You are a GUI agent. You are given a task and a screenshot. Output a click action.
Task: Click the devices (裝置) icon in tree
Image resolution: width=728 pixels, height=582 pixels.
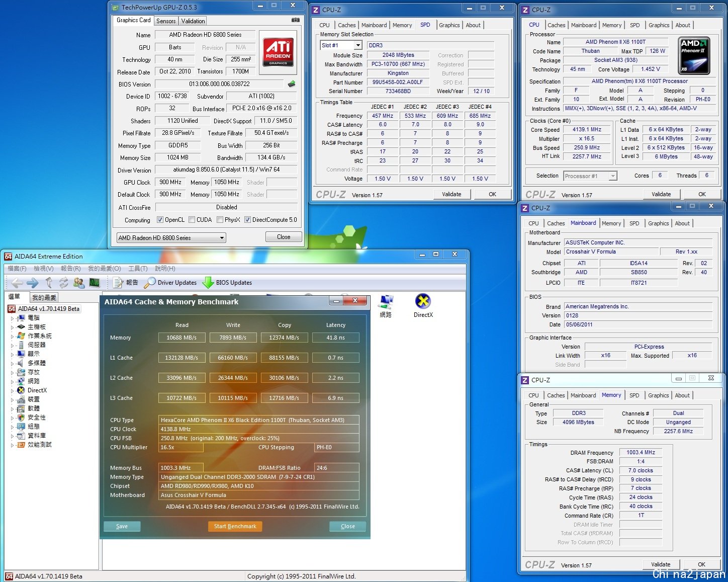pos(21,399)
